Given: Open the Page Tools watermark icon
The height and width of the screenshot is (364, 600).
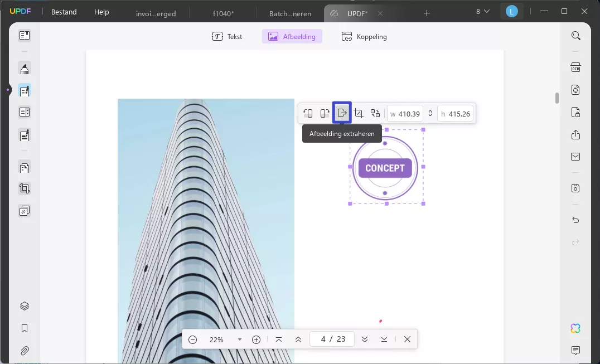Looking at the screenshot, I should (x=25, y=211).
